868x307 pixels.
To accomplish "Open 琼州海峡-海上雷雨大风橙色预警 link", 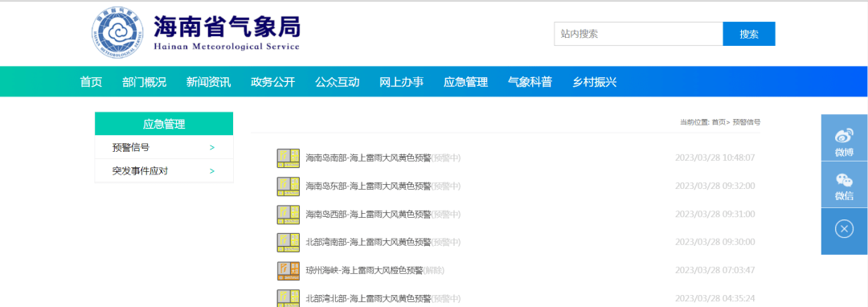I will 364,271.
